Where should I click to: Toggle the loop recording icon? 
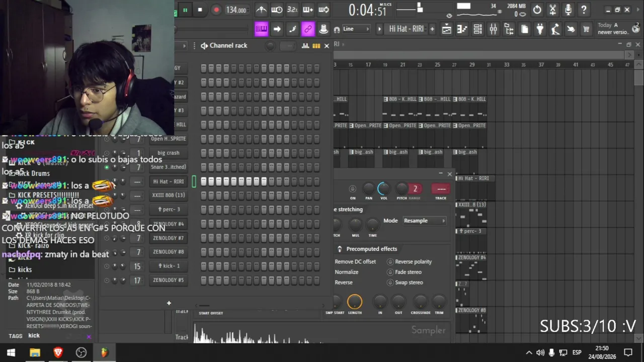324,10
